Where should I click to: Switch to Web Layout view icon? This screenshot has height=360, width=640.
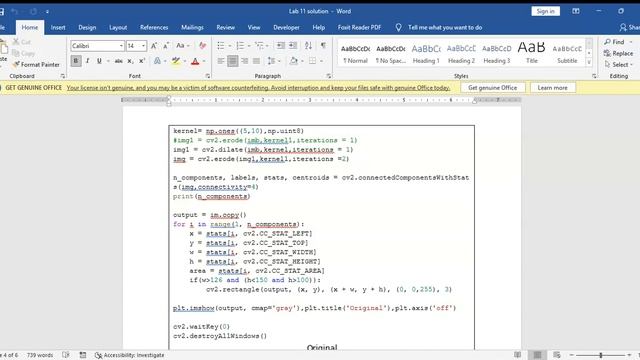tap(557, 355)
